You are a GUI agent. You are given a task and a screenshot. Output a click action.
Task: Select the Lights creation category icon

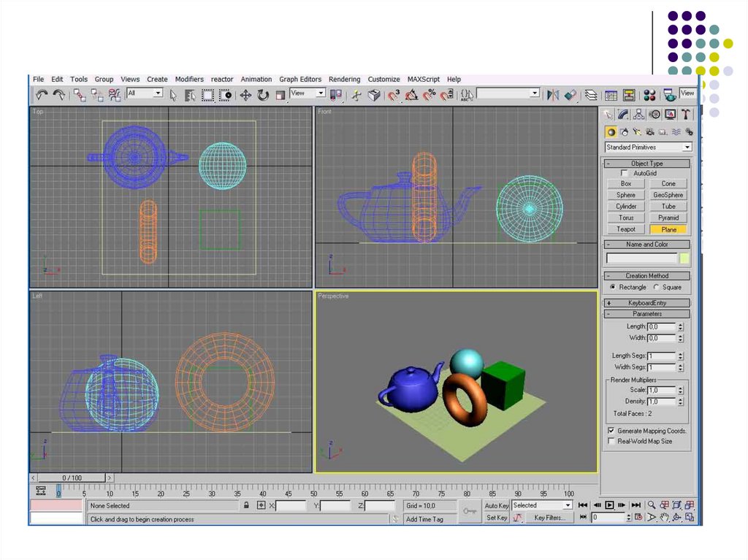pos(637,132)
